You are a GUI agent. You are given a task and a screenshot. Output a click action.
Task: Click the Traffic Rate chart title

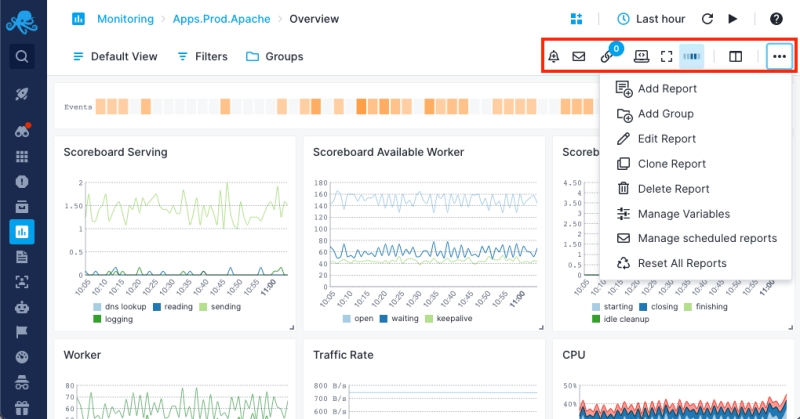coord(343,355)
